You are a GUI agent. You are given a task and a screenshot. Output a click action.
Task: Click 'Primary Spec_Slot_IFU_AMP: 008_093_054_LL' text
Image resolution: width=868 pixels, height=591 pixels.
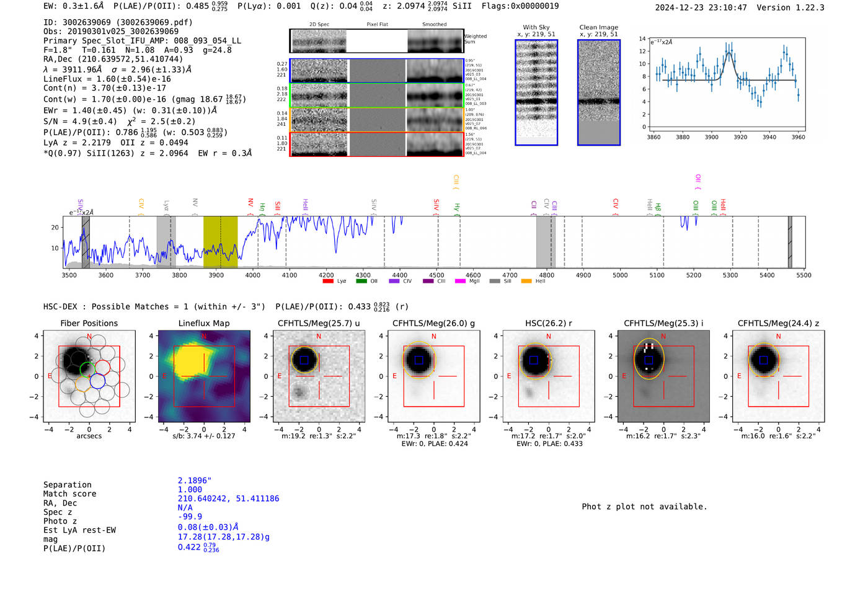[x=143, y=41]
